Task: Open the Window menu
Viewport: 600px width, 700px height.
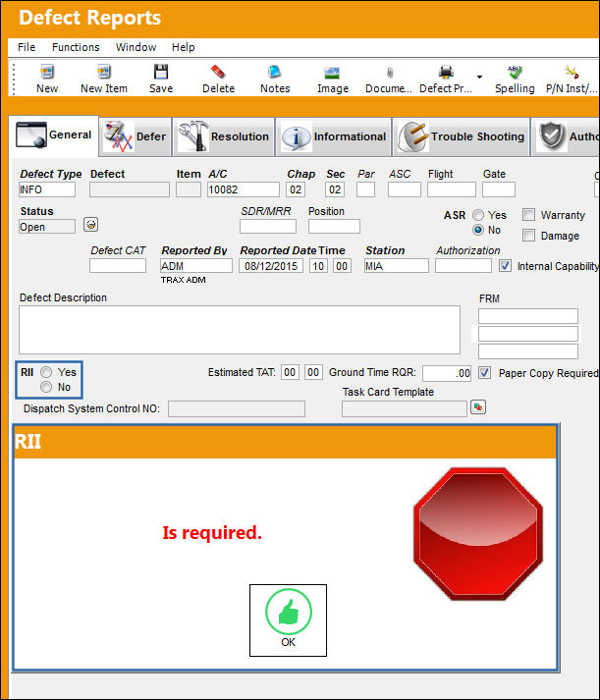Action: [x=136, y=47]
